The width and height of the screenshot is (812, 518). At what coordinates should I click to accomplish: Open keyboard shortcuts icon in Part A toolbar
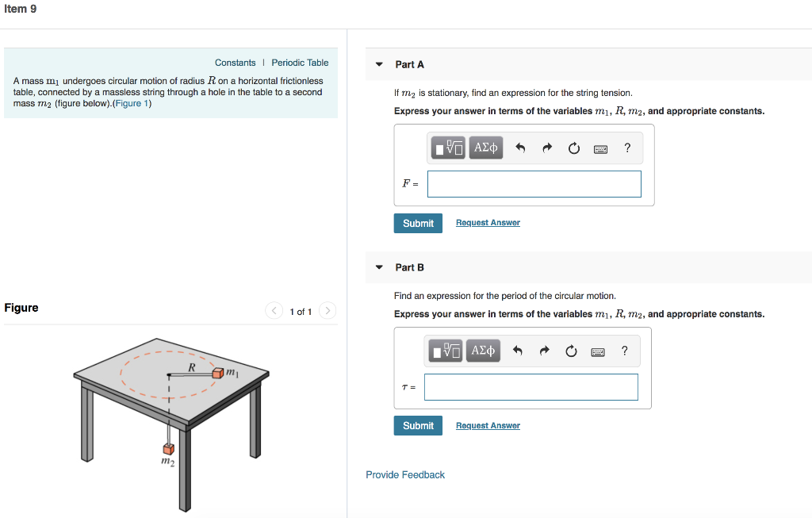click(600, 148)
